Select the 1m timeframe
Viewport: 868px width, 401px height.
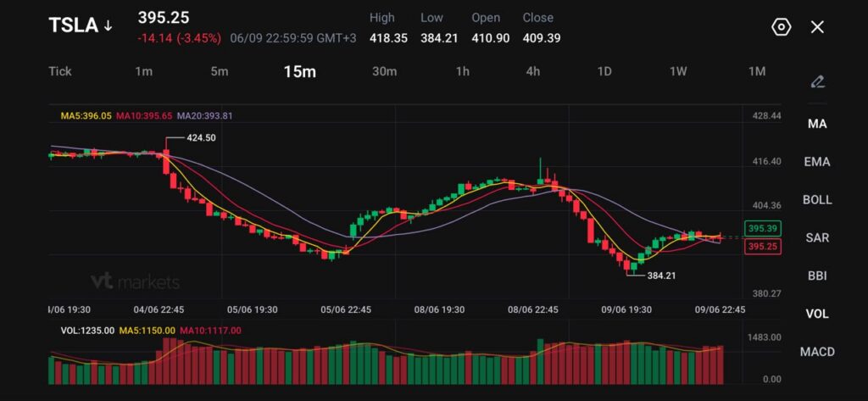(x=144, y=71)
